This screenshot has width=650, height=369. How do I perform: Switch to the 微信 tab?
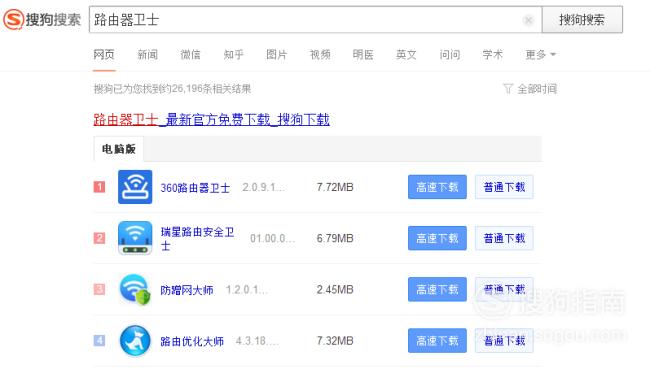[x=190, y=54]
